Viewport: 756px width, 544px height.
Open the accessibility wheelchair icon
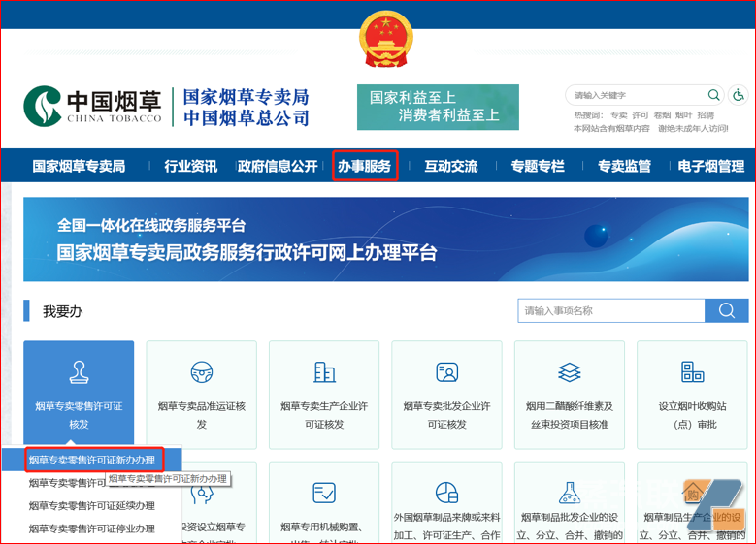pyautogui.click(x=739, y=95)
